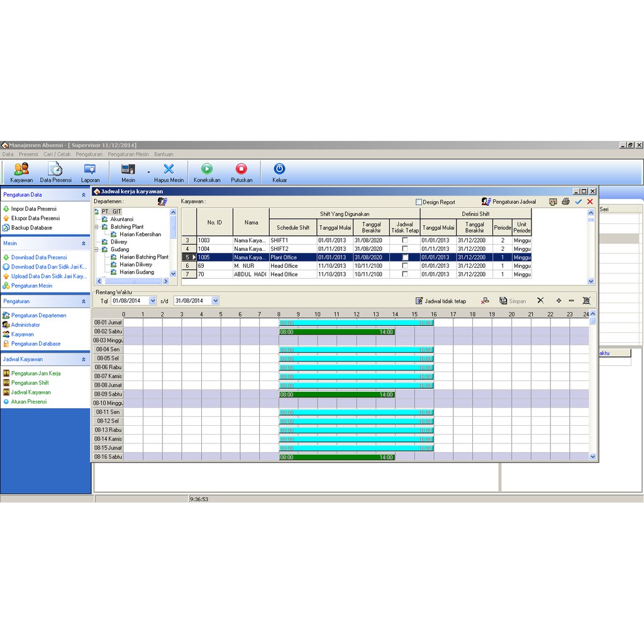Viewport: 644px width, 644px height.
Task: Enable the Design Report checkbox
Action: coord(419,202)
